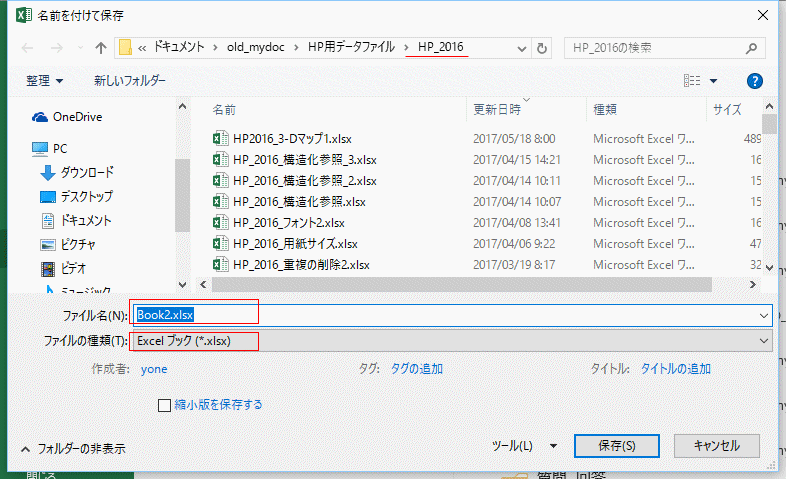The width and height of the screenshot is (786, 479).
Task: Click ドキュメント in breadcrumb path
Action: (178, 47)
